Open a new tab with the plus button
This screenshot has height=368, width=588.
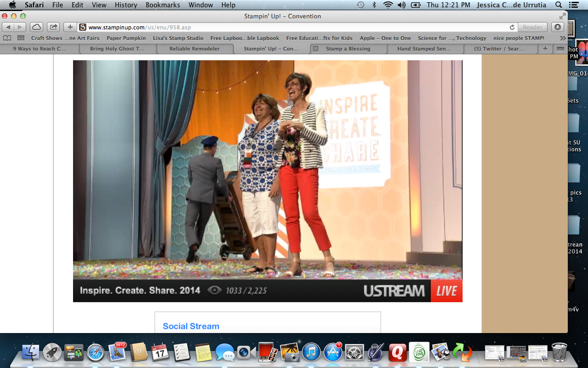coord(545,49)
